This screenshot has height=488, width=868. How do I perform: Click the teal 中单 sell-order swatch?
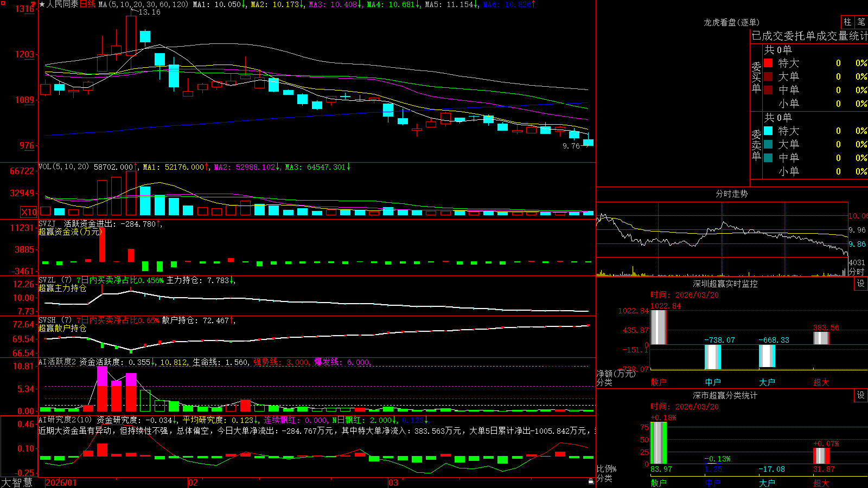pyautogui.click(x=768, y=157)
